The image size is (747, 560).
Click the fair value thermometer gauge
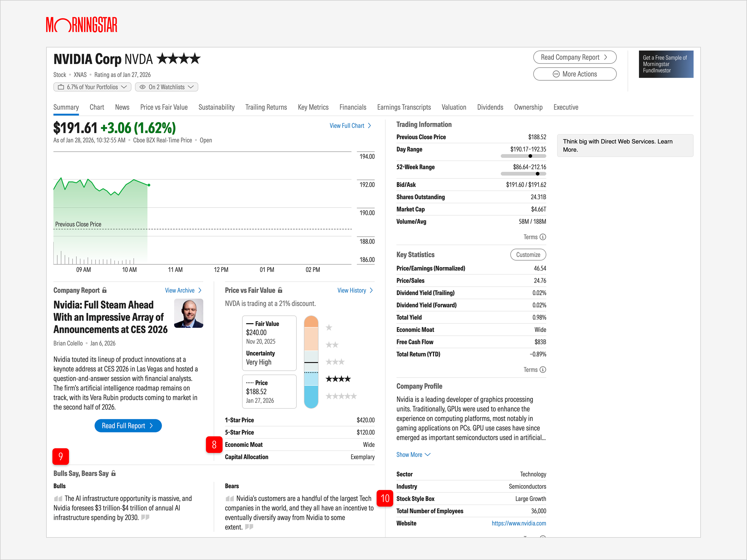(x=311, y=362)
